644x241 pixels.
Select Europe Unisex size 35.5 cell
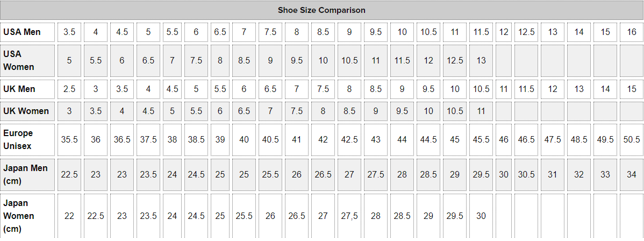point(69,139)
